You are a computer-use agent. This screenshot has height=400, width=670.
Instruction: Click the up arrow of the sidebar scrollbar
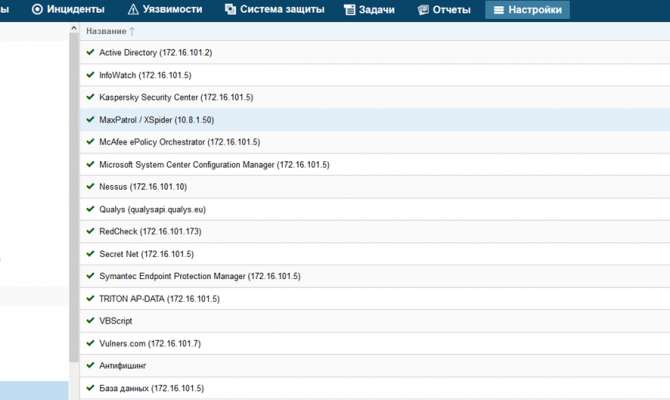73,28
